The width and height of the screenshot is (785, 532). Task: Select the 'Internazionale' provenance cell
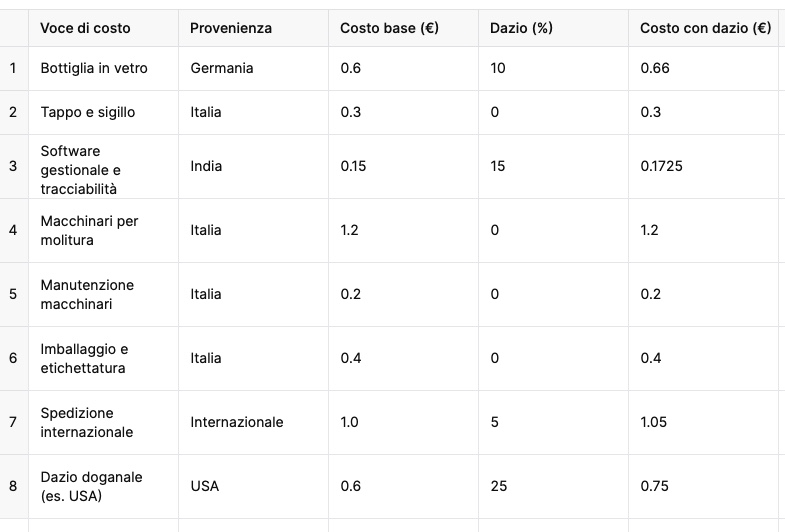237,422
